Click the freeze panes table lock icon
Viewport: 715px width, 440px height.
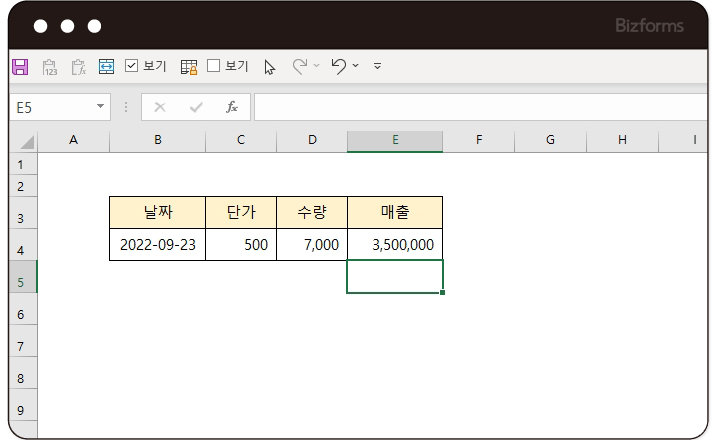pos(189,67)
